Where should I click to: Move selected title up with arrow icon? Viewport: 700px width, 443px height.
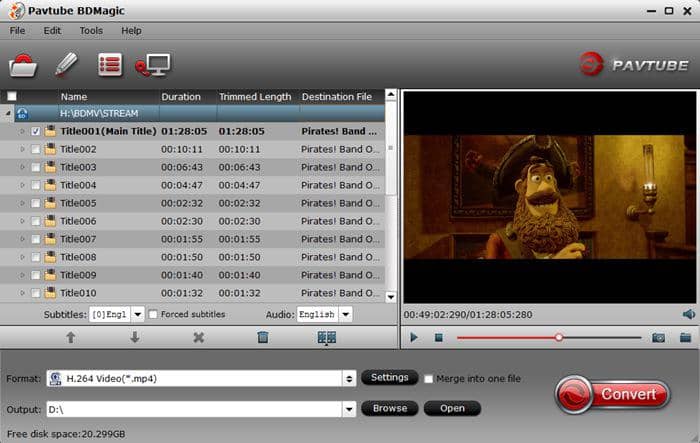click(x=71, y=337)
